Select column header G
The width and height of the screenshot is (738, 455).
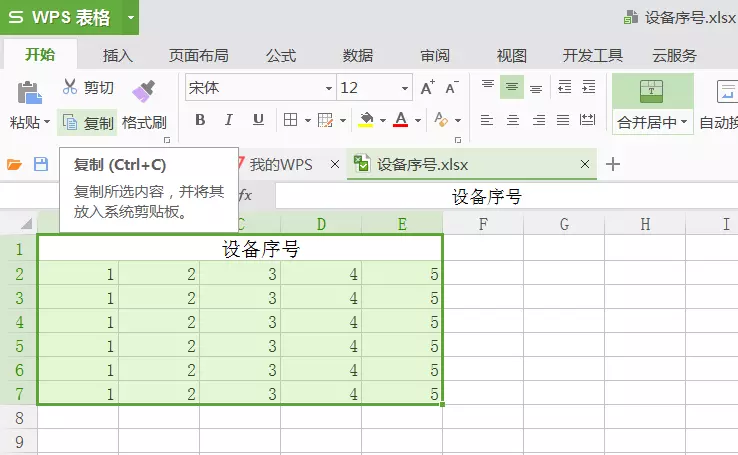coord(564,224)
